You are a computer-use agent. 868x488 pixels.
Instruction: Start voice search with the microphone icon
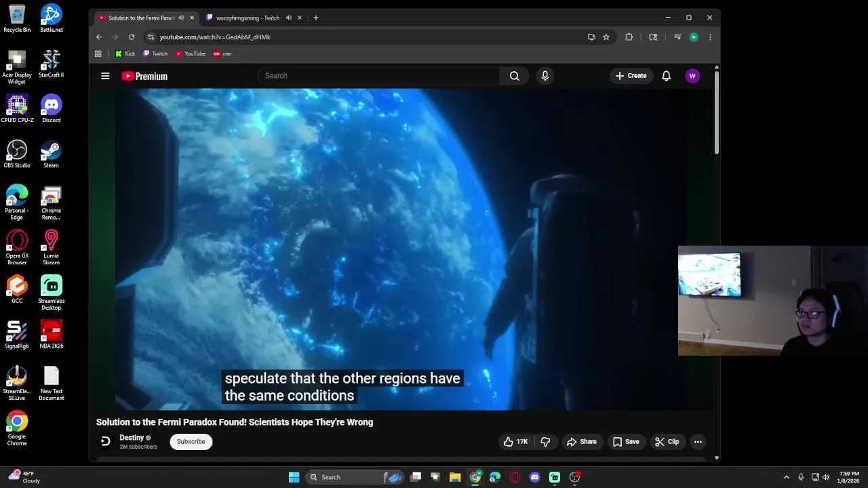coord(545,76)
